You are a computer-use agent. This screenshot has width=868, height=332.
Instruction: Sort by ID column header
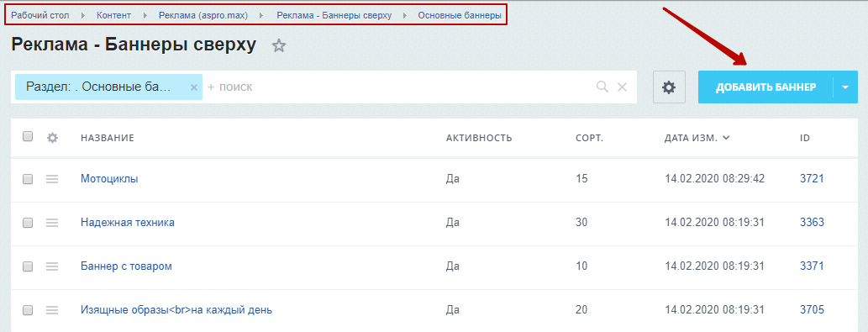(x=805, y=138)
